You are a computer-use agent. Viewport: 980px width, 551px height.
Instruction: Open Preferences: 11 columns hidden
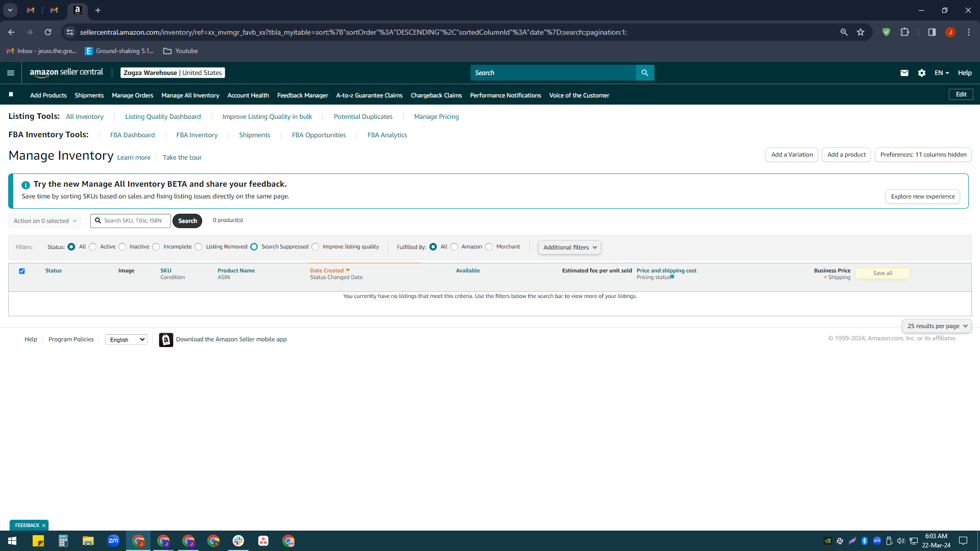click(x=923, y=155)
